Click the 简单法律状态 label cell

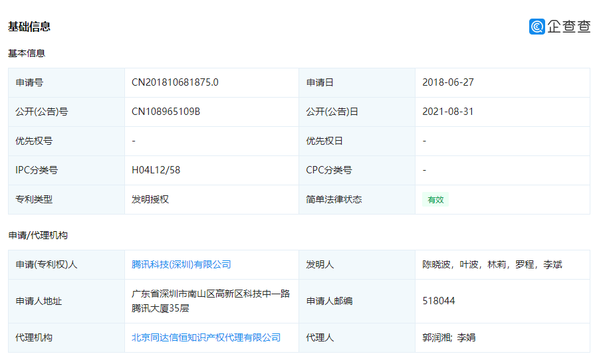tap(334, 199)
